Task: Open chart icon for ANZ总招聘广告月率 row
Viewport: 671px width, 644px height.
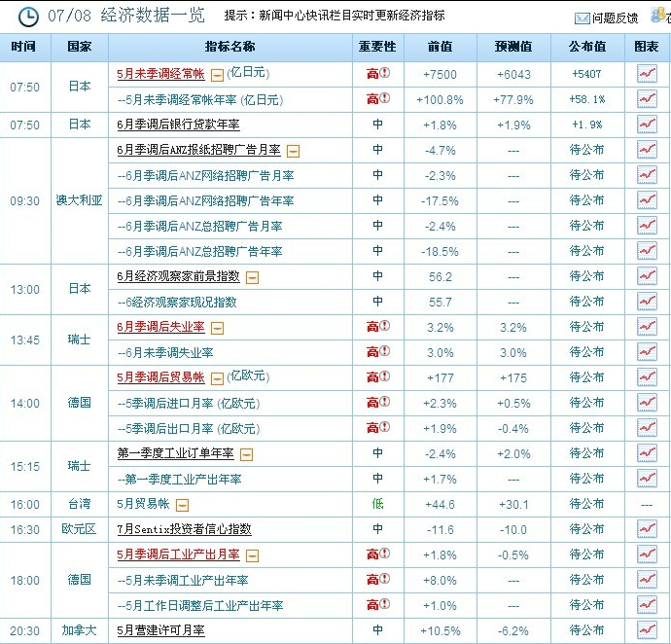Action: 647,226
